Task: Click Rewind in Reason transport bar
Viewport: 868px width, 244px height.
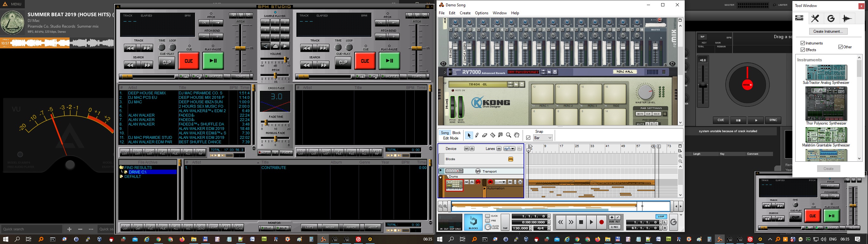Action: [561, 222]
